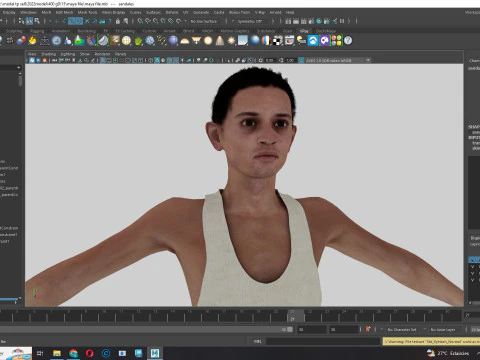Click the funnel-shaped spot light shelf icon
The height and width of the screenshot is (360, 480).
pos(196,41)
